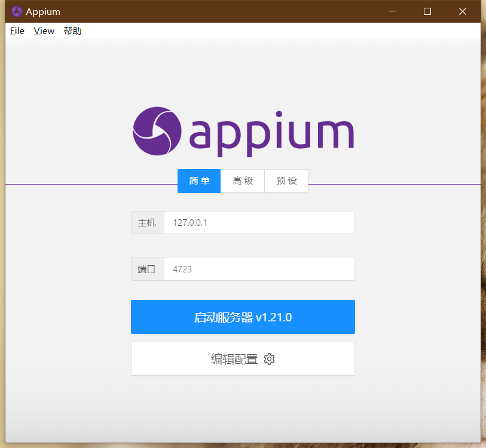Viewport: 486px width, 448px height.
Task: Click the Appium icon in title bar
Action: pyautogui.click(x=16, y=11)
